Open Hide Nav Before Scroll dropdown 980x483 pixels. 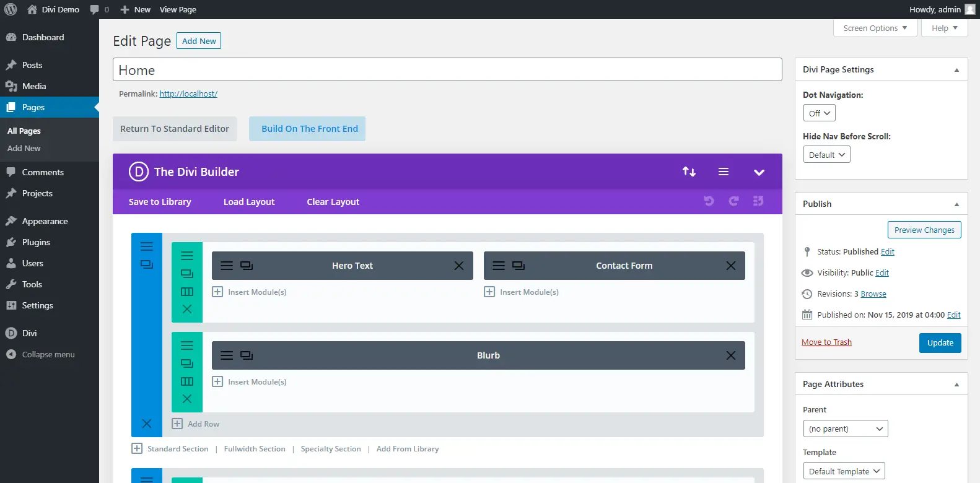[827, 155]
